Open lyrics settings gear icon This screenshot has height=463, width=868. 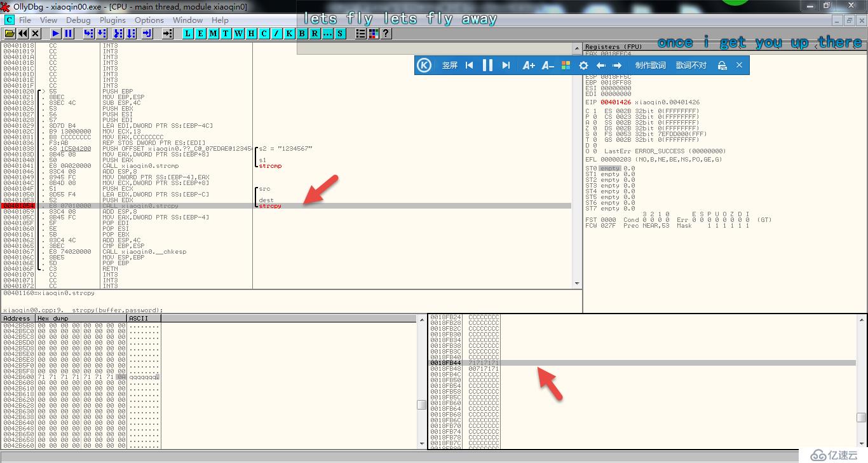coord(583,65)
